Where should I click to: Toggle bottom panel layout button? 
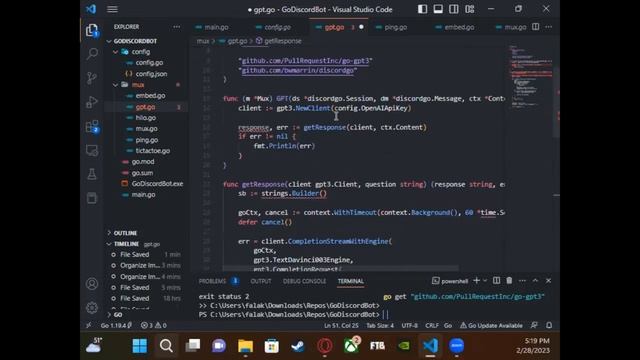click(438, 9)
